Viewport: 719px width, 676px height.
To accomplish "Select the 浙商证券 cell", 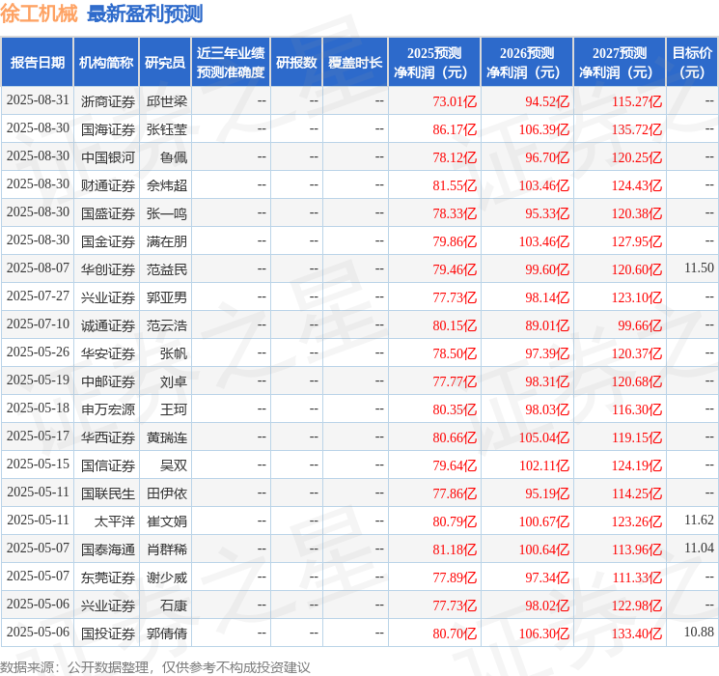I will 108,101.
